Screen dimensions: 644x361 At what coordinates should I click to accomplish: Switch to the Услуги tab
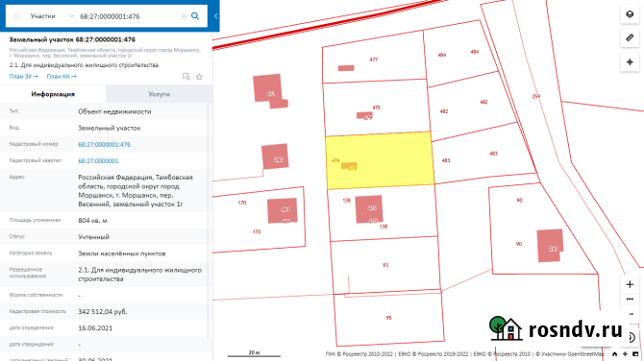(x=159, y=94)
